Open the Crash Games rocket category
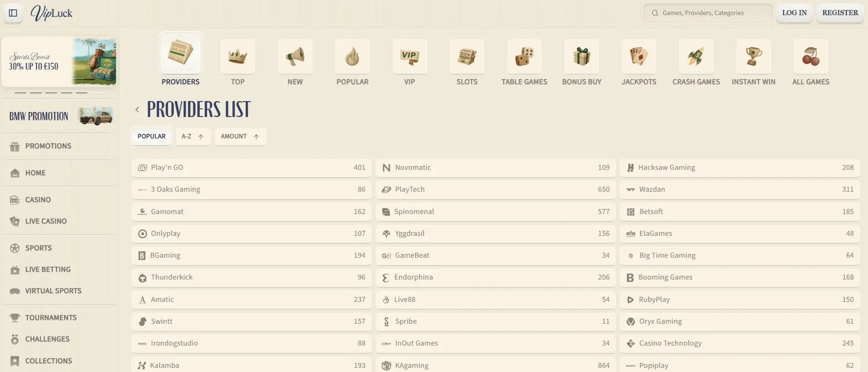This screenshot has height=372, width=868. click(x=696, y=56)
